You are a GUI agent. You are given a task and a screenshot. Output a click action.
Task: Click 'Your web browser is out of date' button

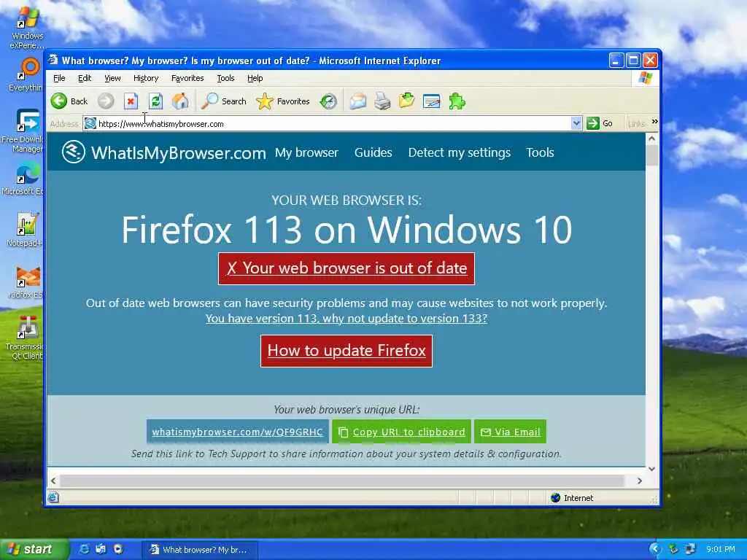click(x=347, y=268)
